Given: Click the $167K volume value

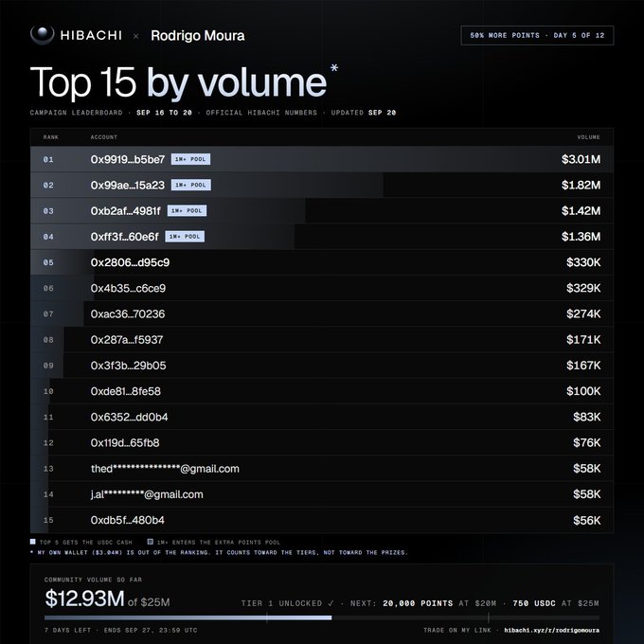Looking at the screenshot, I should pyautogui.click(x=583, y=366).
